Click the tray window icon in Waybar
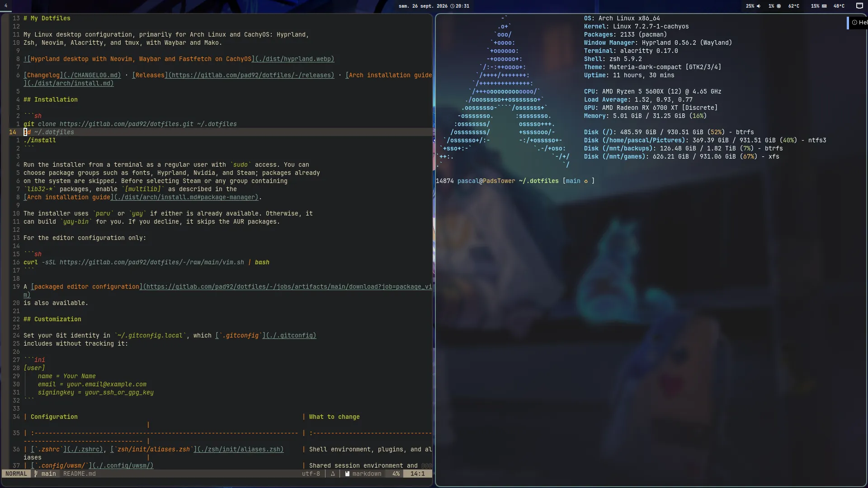The width and height of the screenshot is (868, 488). point(859,6)
